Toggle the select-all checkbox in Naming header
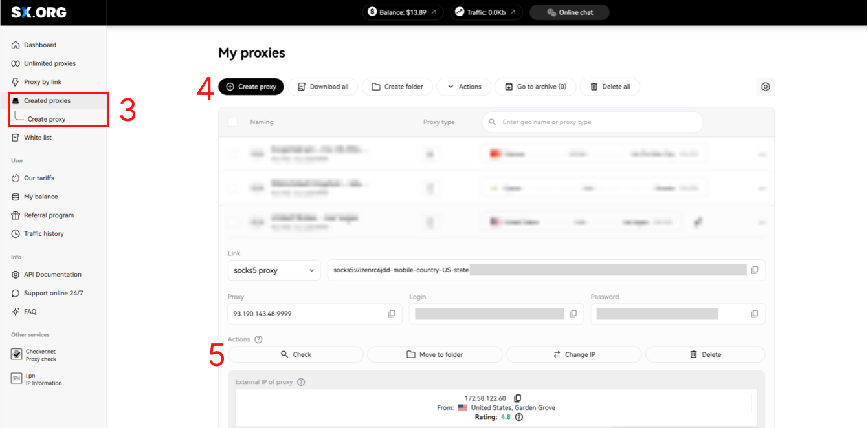Image resolution: width=868 pixels, height=428 pixels. point(233,122)
